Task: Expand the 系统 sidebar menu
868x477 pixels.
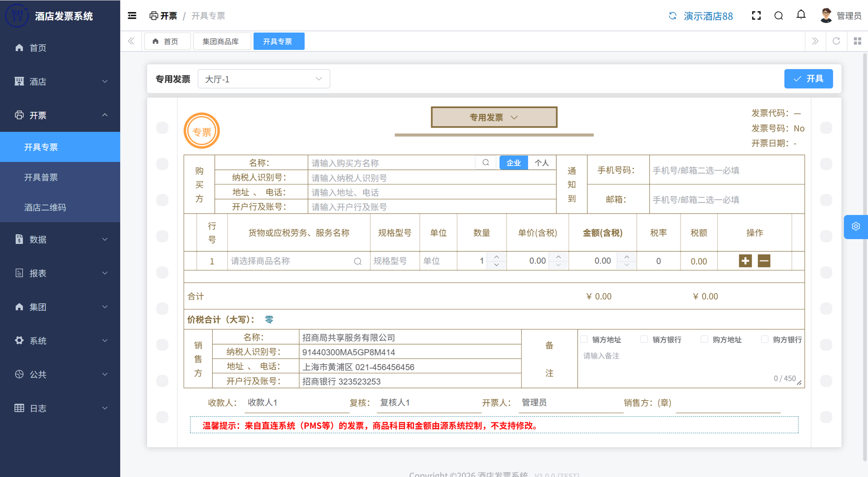Action: click(60, 341)
